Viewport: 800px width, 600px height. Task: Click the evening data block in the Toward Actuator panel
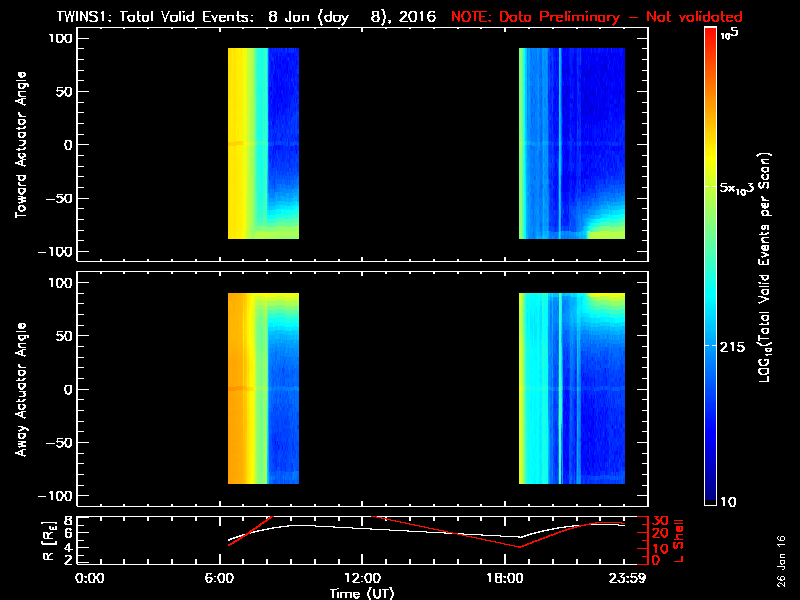572,143
